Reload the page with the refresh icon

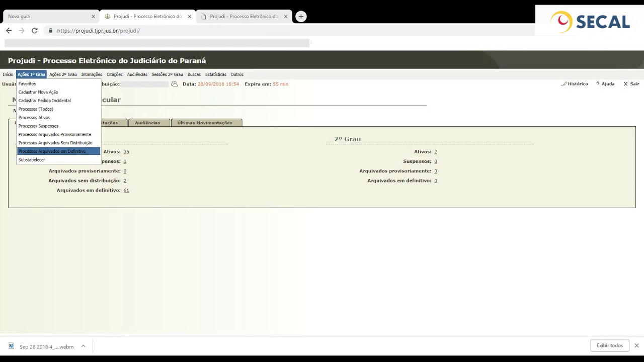[35, 31]
